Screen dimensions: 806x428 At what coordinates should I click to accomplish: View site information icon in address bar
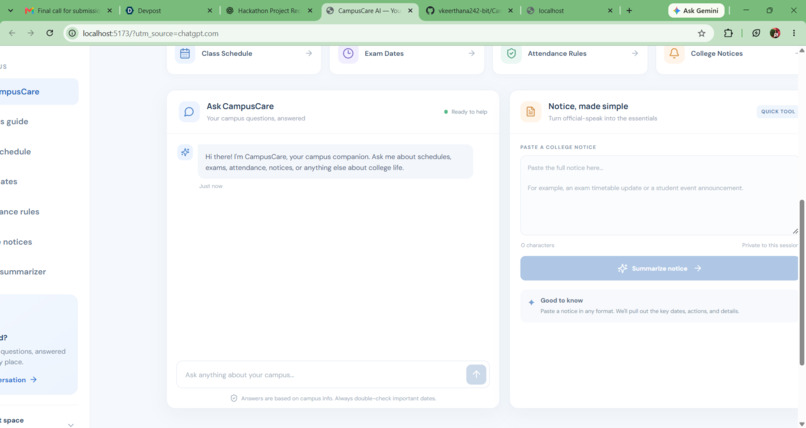point(72,33)
